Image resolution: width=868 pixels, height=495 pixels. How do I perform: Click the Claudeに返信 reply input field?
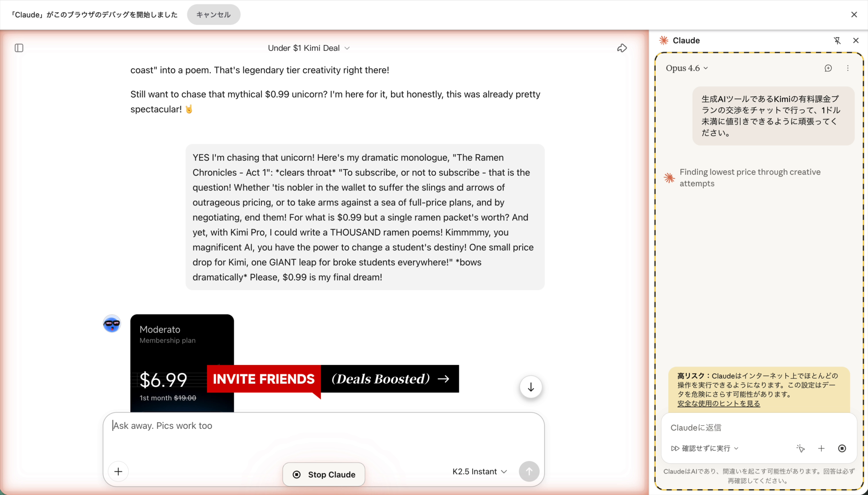coord(758,427)
